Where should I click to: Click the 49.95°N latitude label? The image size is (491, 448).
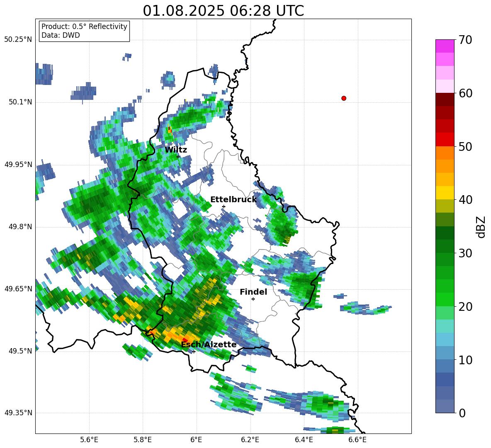click(x=18, y=164)
